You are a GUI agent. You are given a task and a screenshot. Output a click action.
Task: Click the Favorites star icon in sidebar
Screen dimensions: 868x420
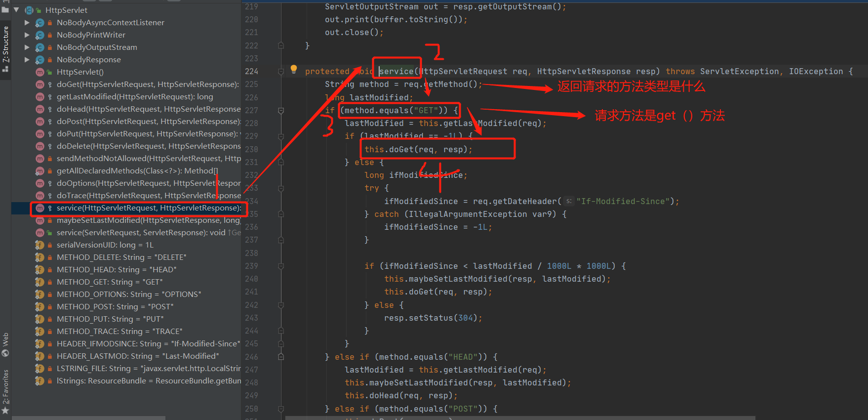(x=5, y=411)
